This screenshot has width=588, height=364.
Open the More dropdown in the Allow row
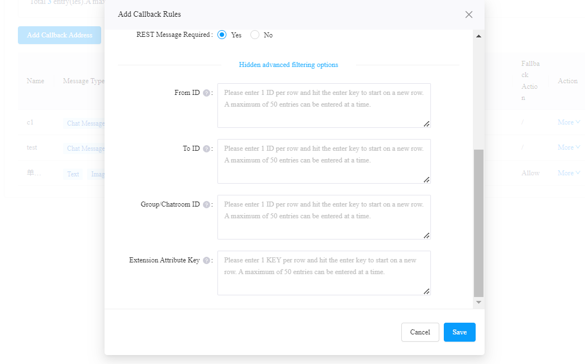pos(568,173)
